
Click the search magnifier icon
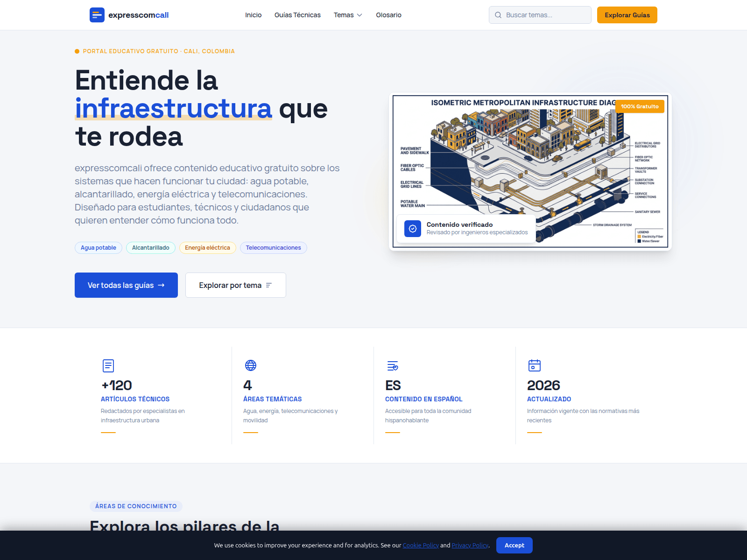click(498, 15)
